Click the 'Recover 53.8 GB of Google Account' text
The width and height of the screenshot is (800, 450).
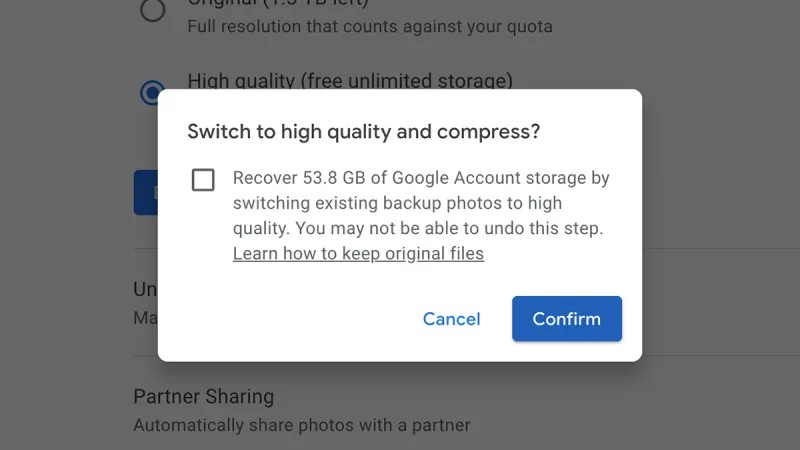point(377,178)
